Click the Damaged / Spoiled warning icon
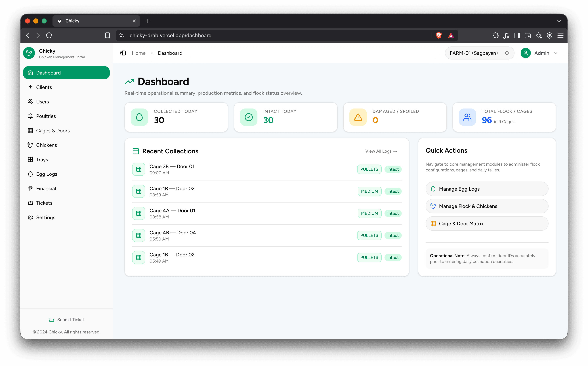The image size is (588, 366). pyautogui.click(x=358, y=117)
